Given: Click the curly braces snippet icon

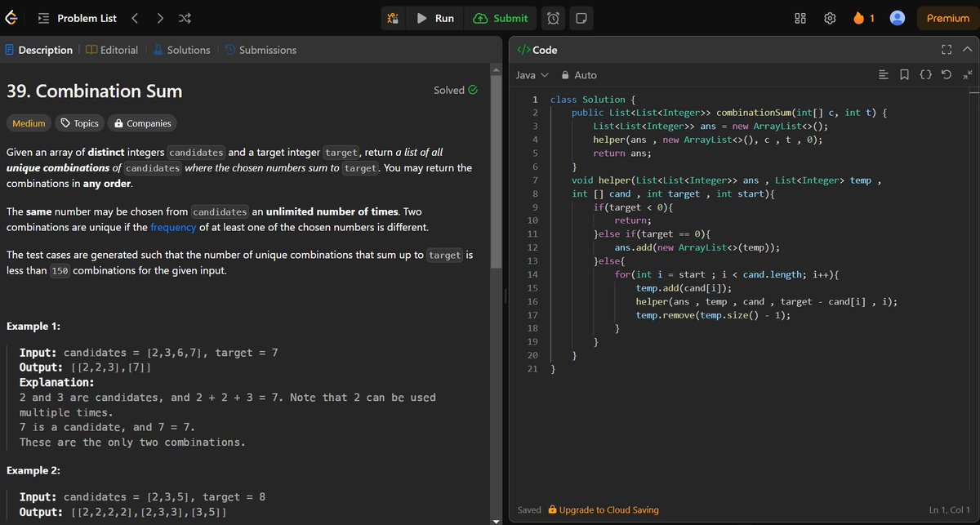Looking at the screenshot, I should (x=925, y=75).
